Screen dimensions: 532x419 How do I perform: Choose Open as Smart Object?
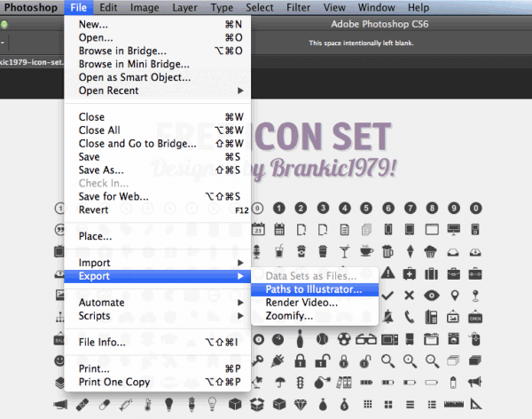(x=157, y=77)
